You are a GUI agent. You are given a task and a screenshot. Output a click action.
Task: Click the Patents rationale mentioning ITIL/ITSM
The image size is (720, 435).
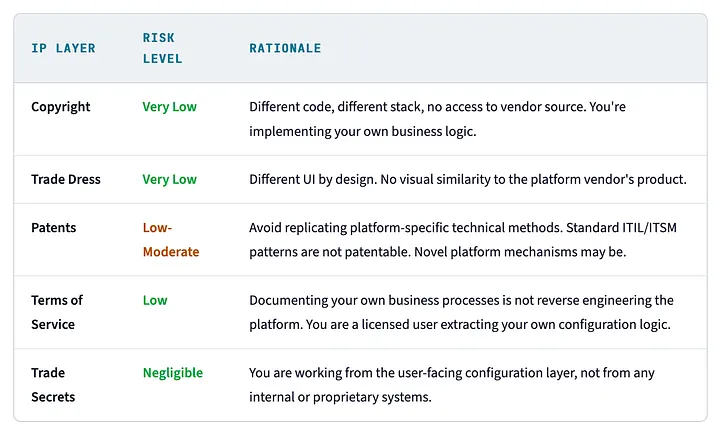pos(463,240)
